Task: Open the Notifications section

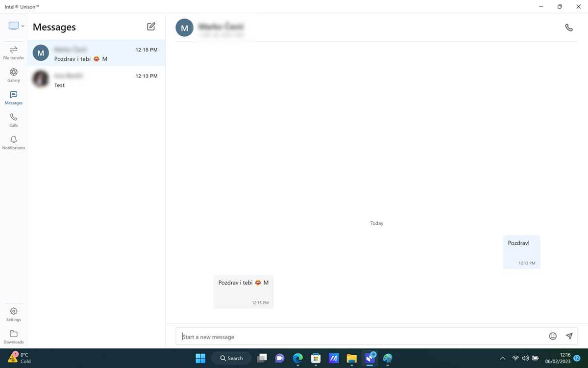Action: coord(14,143)
